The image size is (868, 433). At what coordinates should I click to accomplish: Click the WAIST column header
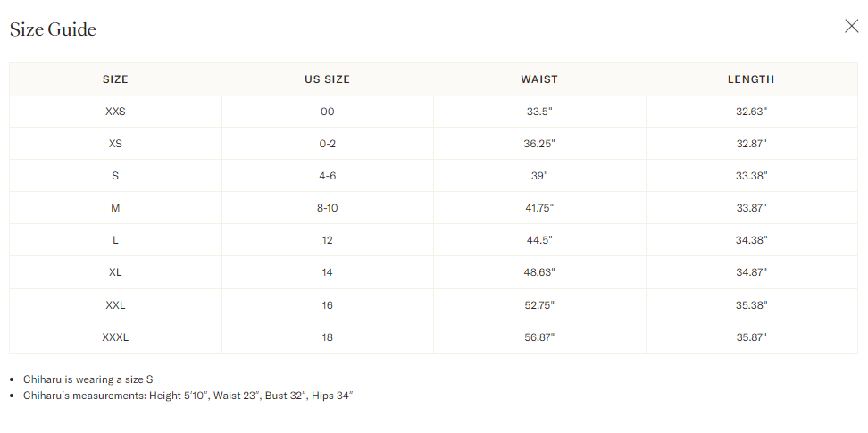click(x=539, y=79)
